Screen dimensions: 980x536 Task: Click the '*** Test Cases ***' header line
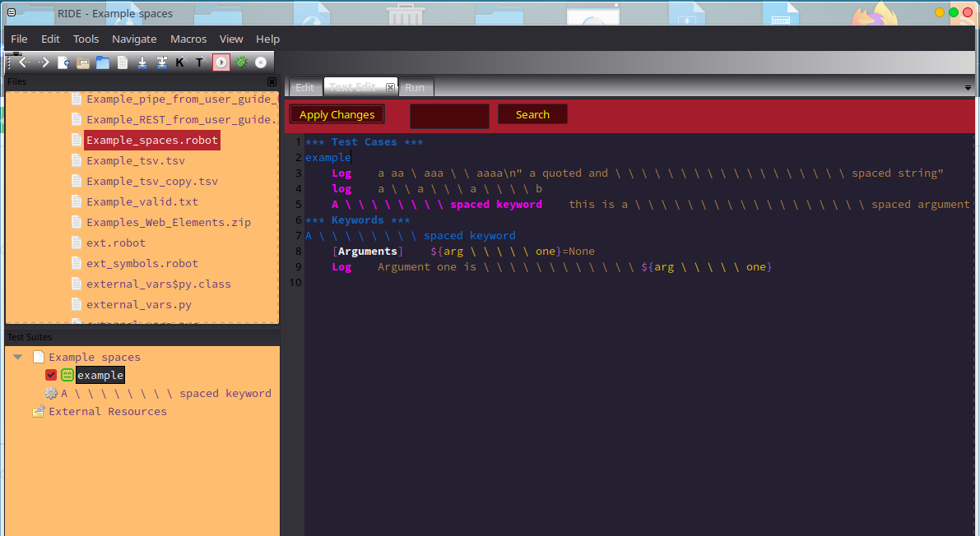click(364, 141)
